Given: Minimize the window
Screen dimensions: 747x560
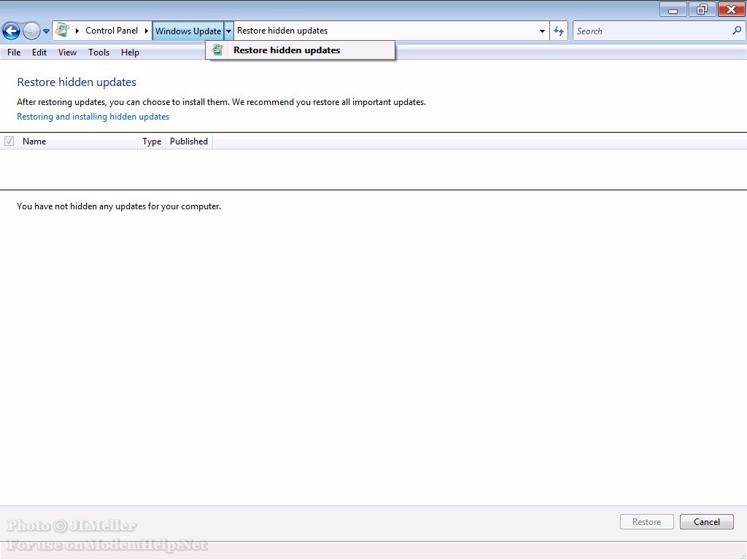Looking at the screenshot, I should [x=673, y=9].
